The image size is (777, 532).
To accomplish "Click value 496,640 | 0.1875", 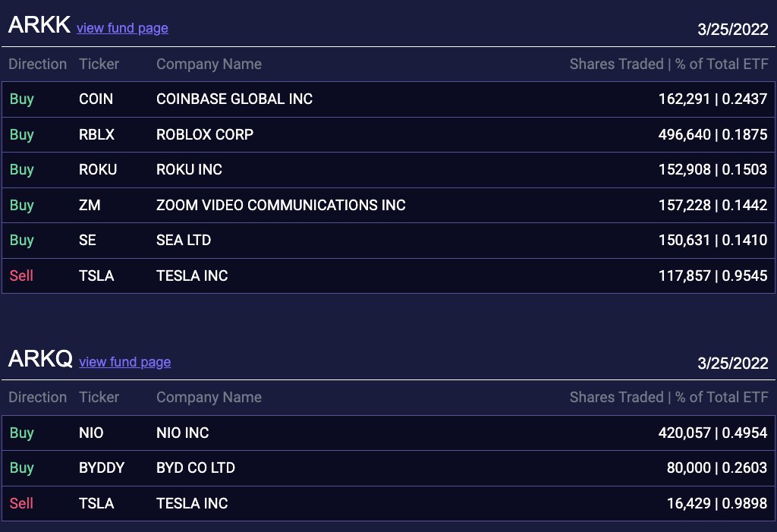I will coord(713,134).
